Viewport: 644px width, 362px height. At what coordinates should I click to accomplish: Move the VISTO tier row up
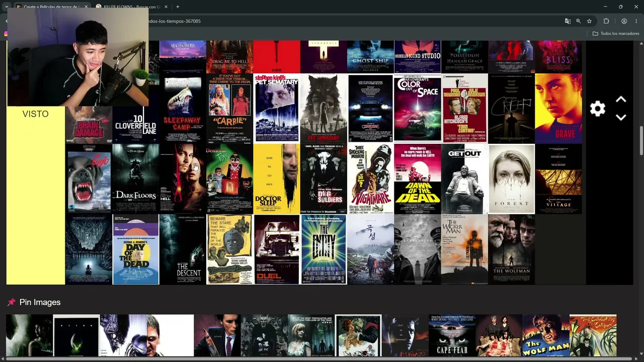(x=621, y=100)
